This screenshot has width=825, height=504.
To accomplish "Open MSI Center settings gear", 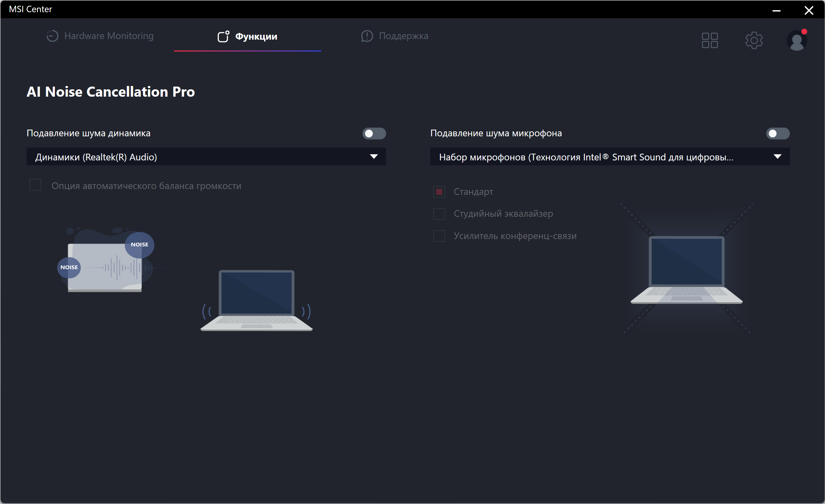I will [x=754, y=41].
